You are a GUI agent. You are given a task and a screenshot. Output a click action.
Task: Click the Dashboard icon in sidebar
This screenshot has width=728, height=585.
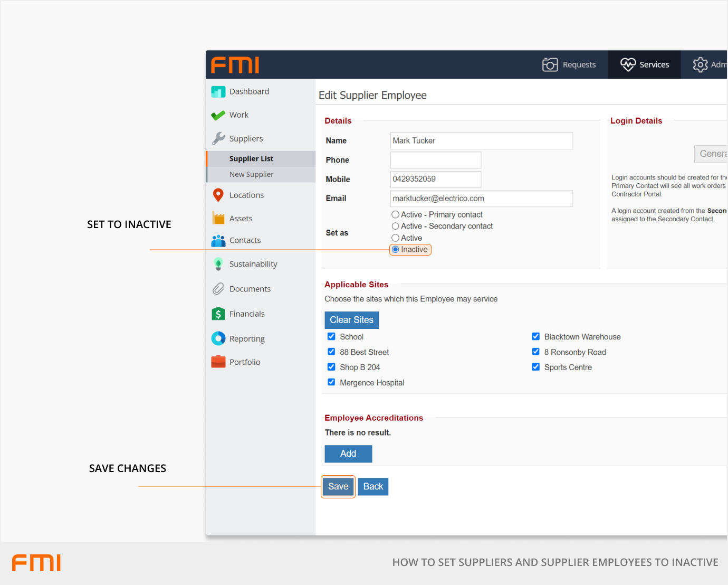point(218,92)
